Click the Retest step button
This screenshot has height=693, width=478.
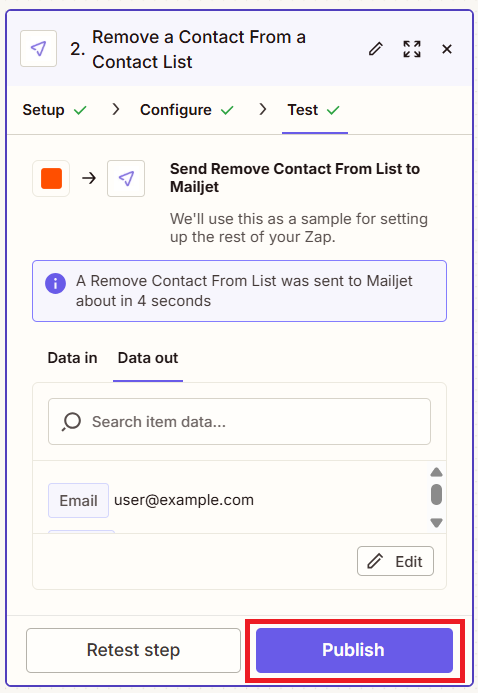click(133, 650)
